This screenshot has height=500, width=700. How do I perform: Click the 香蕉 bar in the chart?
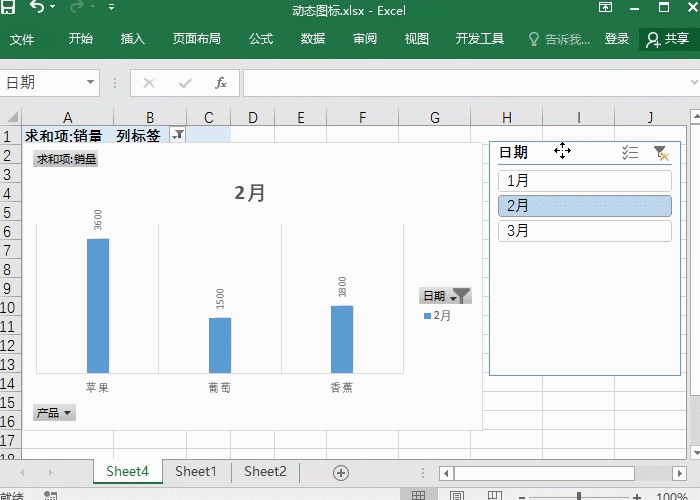[342, 339]
